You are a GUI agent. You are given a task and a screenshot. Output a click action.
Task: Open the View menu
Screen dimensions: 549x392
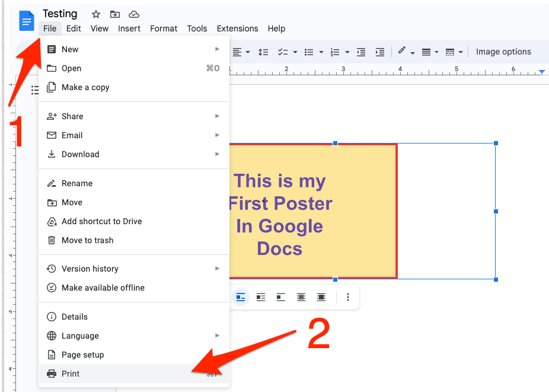[100, 28]
